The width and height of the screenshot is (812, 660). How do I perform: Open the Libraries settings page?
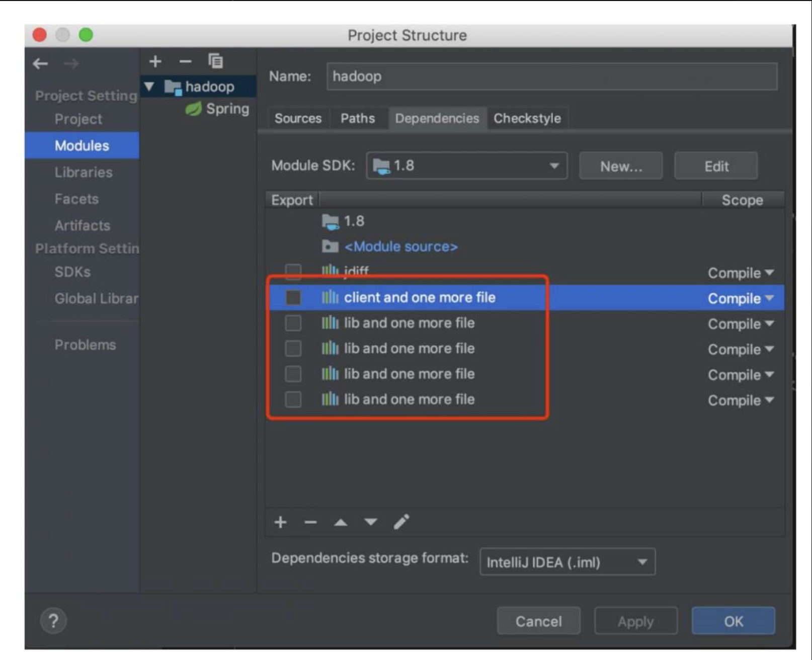84,173
